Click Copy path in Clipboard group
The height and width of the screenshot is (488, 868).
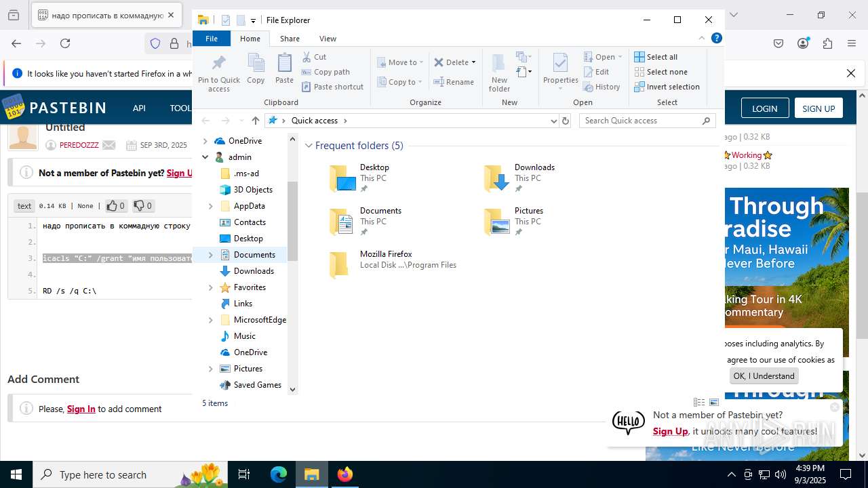(325, 72)
